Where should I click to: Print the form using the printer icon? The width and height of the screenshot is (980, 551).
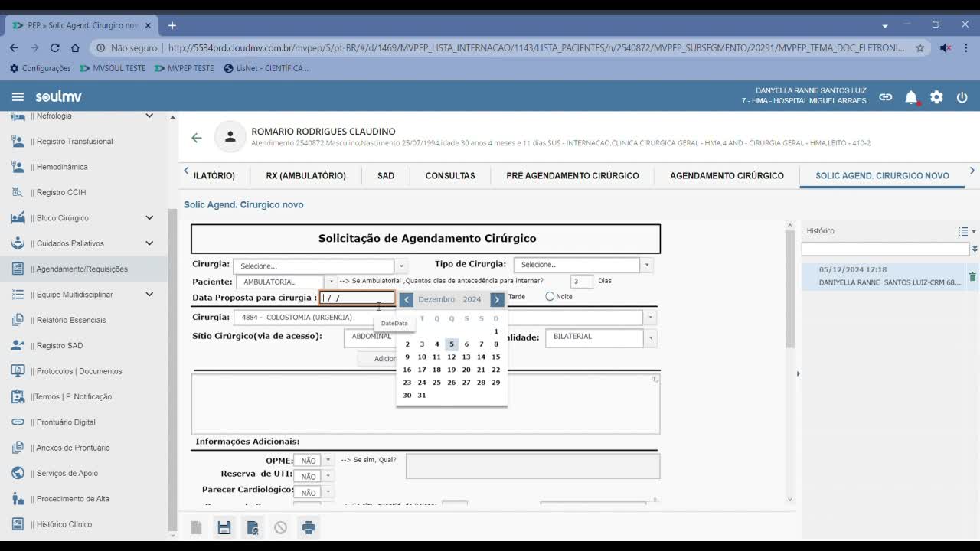[309, 527]
